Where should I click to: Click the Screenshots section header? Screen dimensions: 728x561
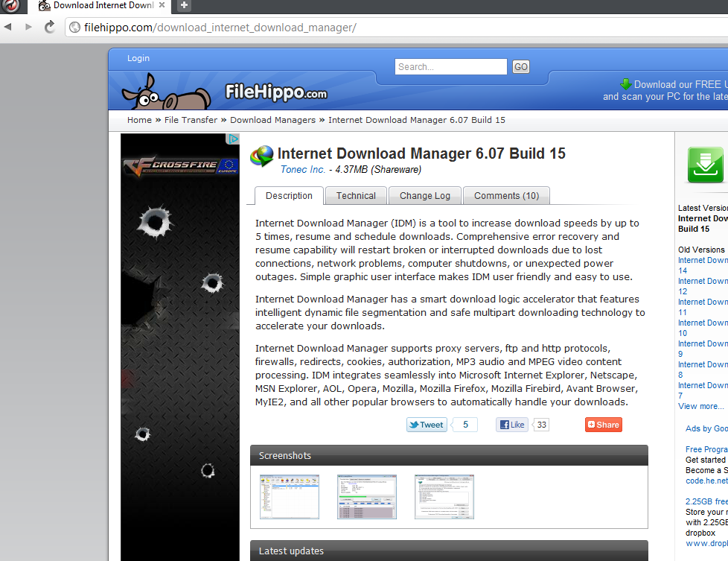point(449,455)
